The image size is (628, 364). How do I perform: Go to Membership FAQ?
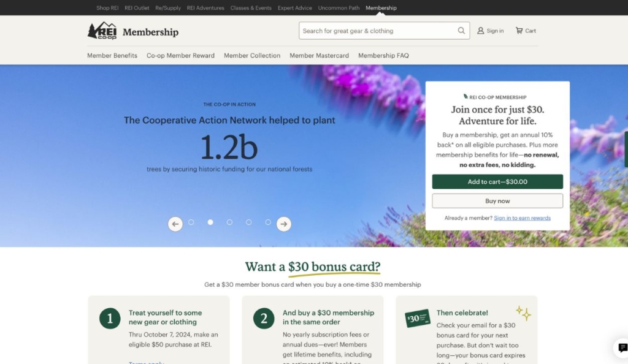(383, 56)
